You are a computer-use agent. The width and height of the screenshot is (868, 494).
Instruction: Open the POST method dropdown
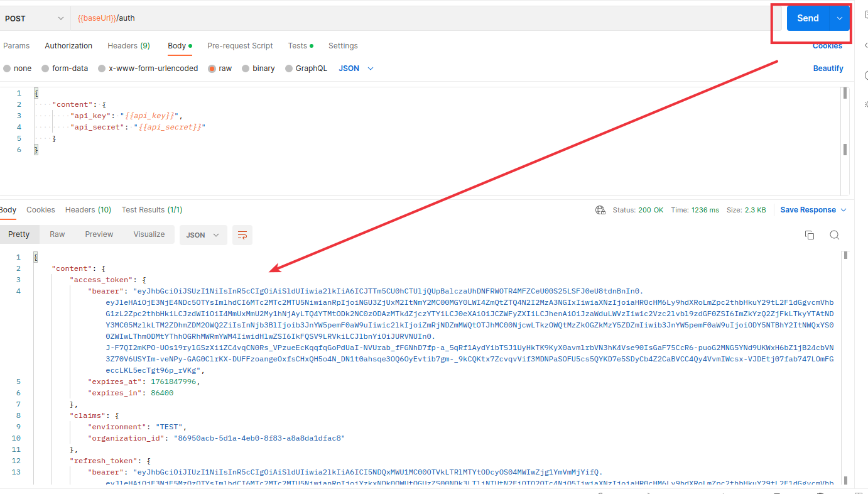(34, 18)
